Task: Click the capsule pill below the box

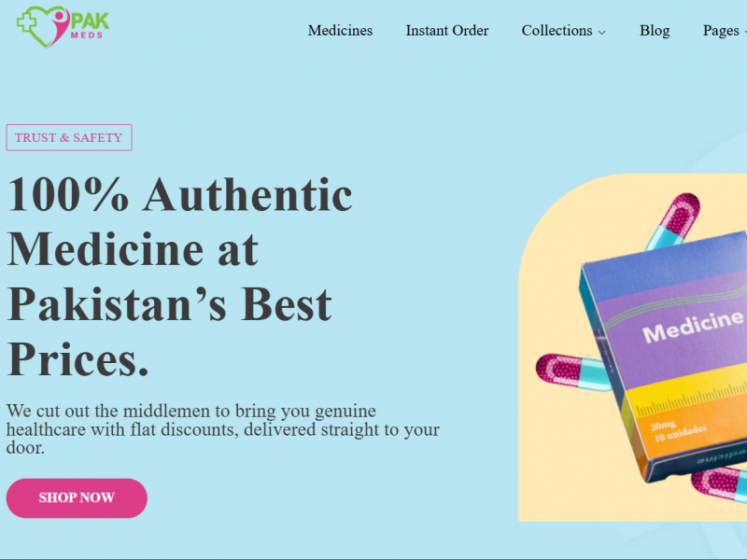Action: click(x=719, y=483)
